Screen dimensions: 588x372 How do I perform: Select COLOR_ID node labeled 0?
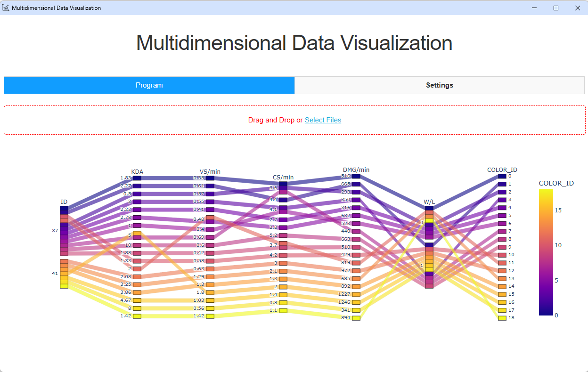coord(502,176)
